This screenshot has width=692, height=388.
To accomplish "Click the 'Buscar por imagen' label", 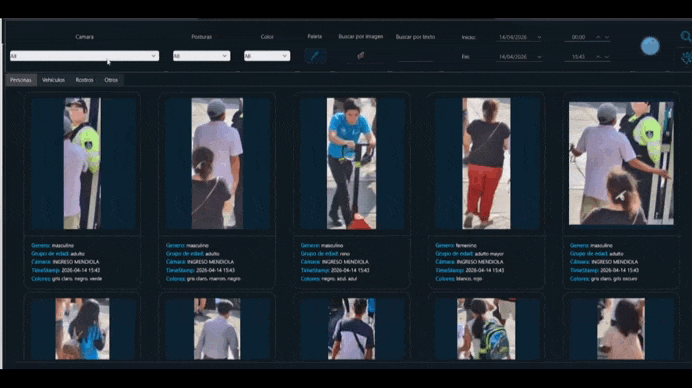I will point(361,37).
